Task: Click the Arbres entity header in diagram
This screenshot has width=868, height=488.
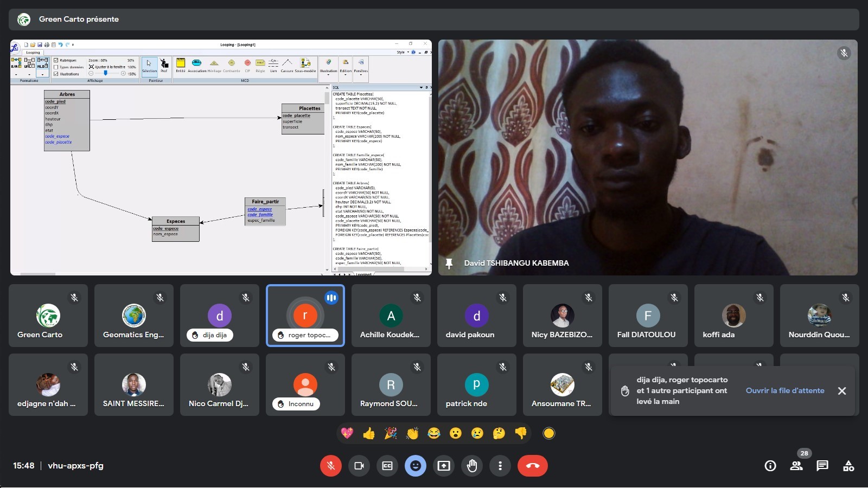Action: tap(67, 94)
